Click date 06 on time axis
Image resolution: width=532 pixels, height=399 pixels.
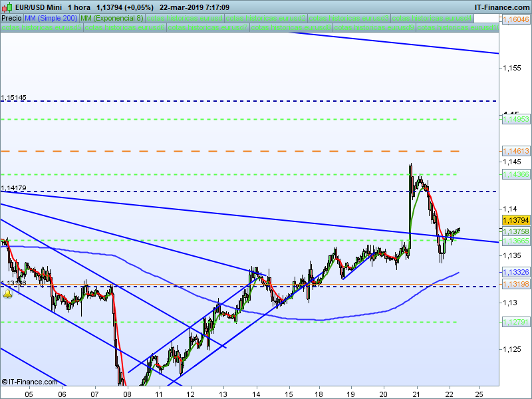point(62,394)
